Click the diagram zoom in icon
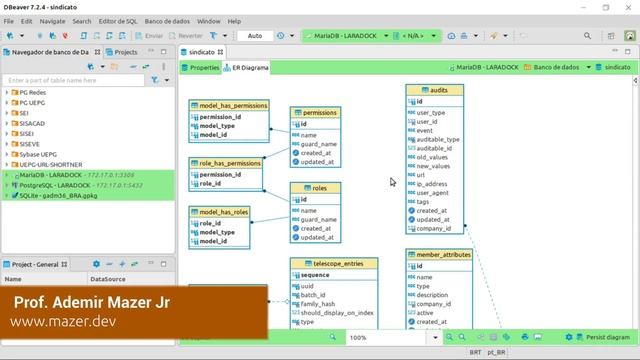 coord(449,337)
